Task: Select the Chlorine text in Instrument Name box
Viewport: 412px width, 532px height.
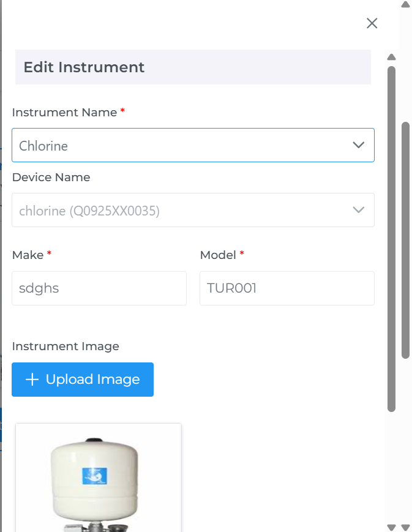Action: tap(43, 146)
